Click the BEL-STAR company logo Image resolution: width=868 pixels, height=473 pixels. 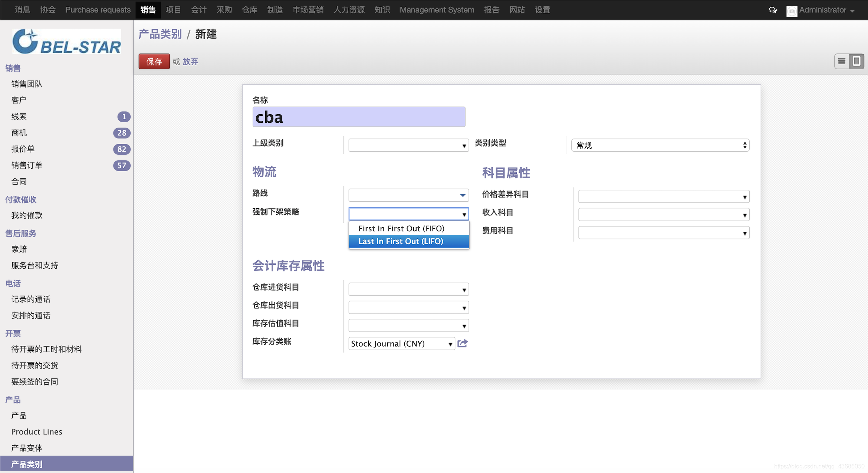point(67,42)
